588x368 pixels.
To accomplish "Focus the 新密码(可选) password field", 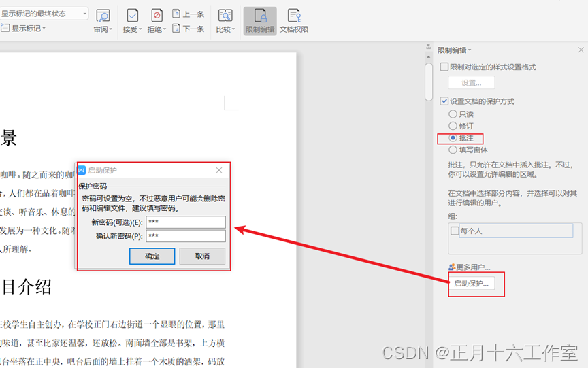I will [186, 222].
